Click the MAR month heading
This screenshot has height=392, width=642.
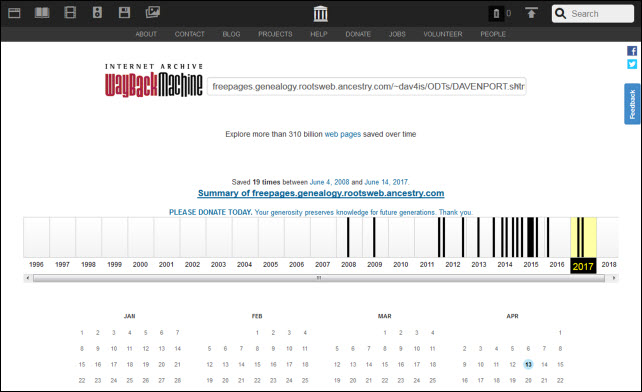tap(384, 316)
